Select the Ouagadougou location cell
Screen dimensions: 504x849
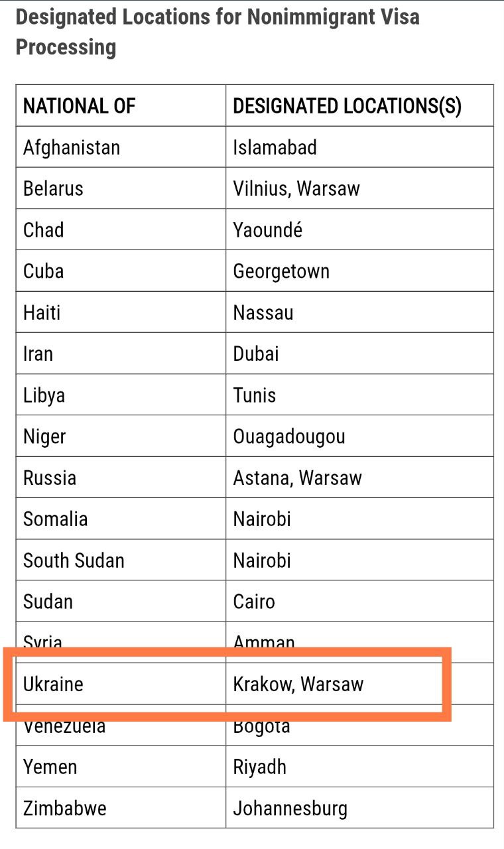tap(289, 436)
